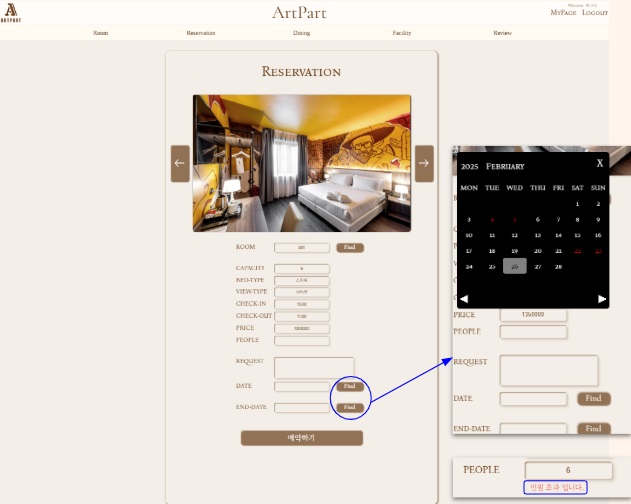631x504 pixels.
Task: Select February 28 in calendar
Action: [559, 266]
